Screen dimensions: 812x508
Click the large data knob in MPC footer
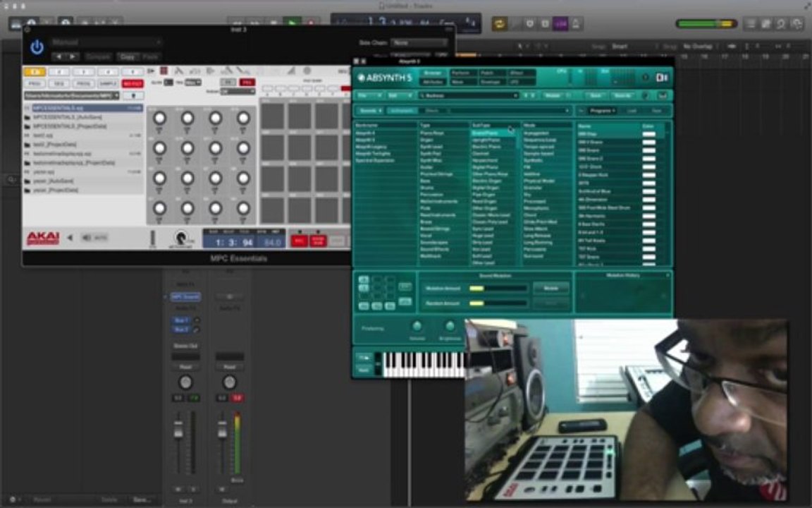(x=180, y=238)
